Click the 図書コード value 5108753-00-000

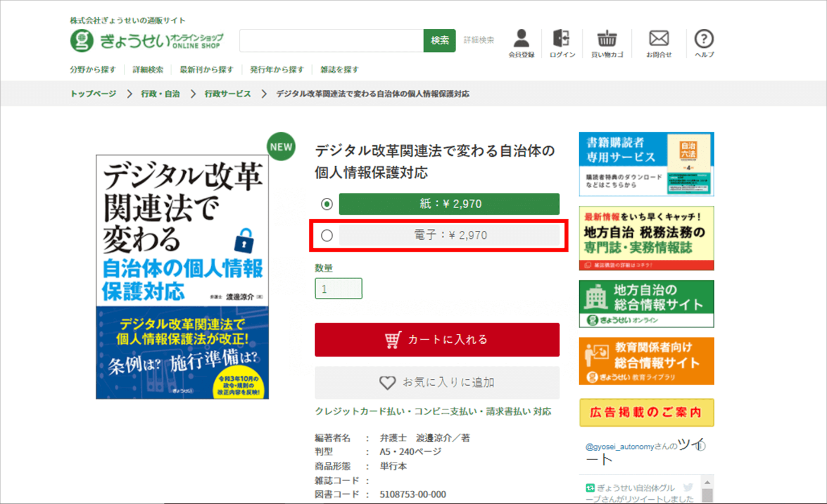click(x=413, y=494)
